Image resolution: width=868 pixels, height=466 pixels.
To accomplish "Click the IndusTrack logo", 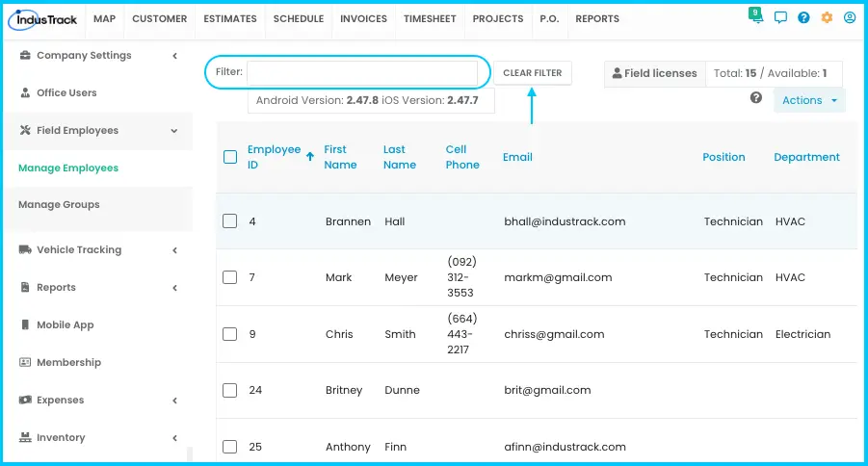I will [42, 19].
